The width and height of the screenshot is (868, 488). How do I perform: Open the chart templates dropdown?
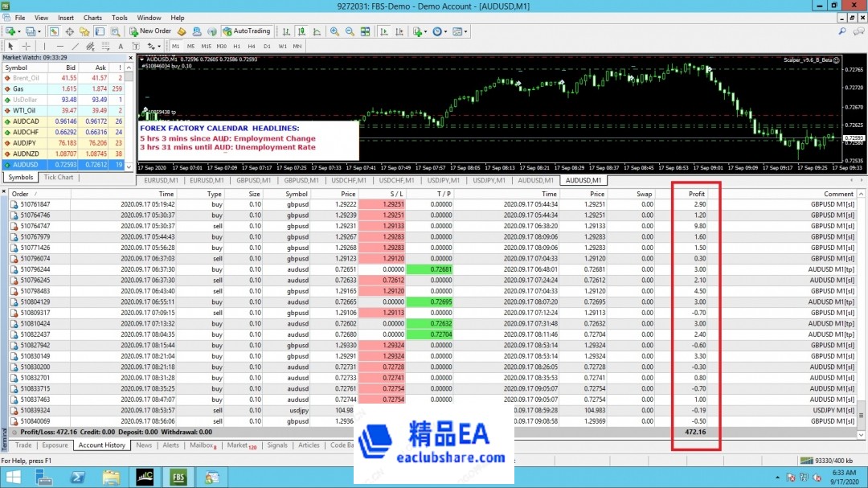pyautogui.click(x=460, y=31)
